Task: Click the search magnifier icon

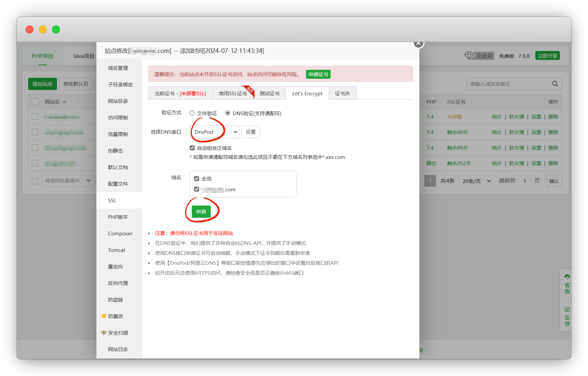Action: [x=555, y=84]
